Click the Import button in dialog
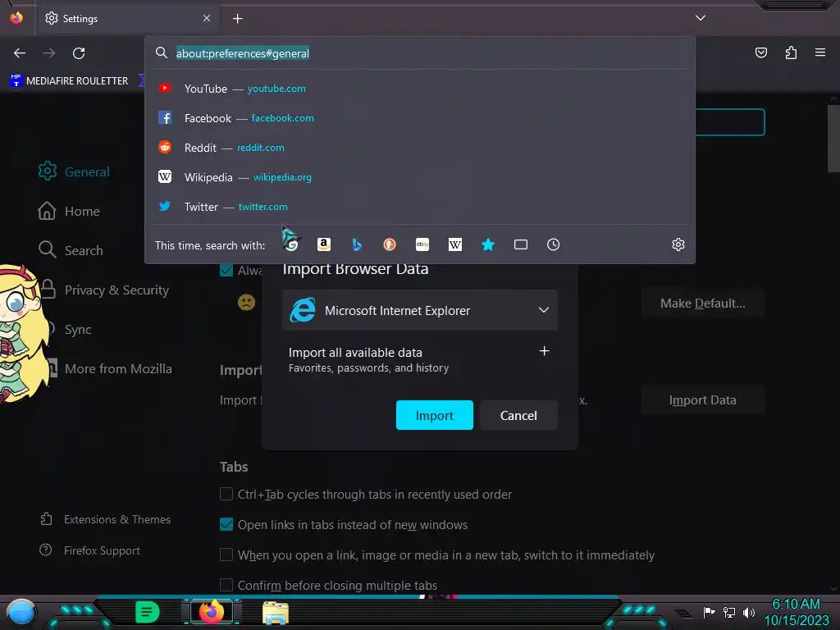 (435, 415)
